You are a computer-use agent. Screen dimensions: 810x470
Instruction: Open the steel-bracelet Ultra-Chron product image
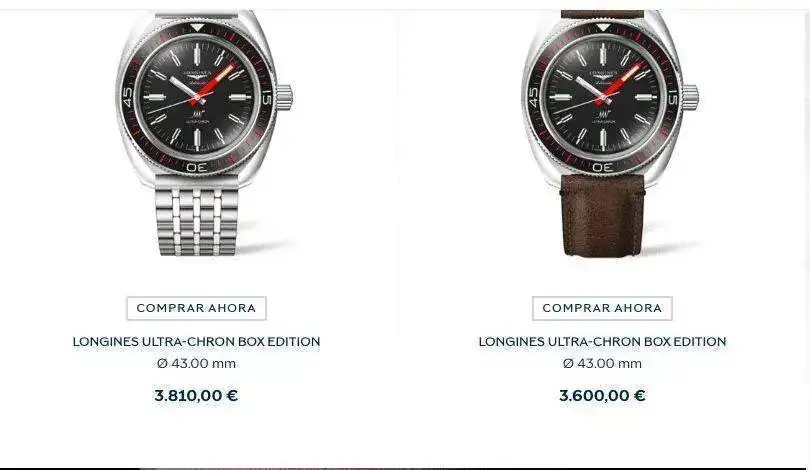204,133
